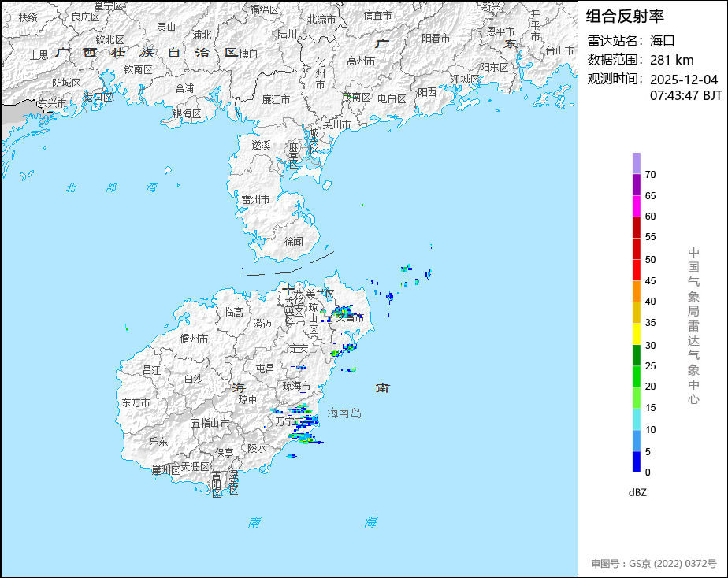
Task: Click the 万宁市 map label
Action: (x=290, y=421)
